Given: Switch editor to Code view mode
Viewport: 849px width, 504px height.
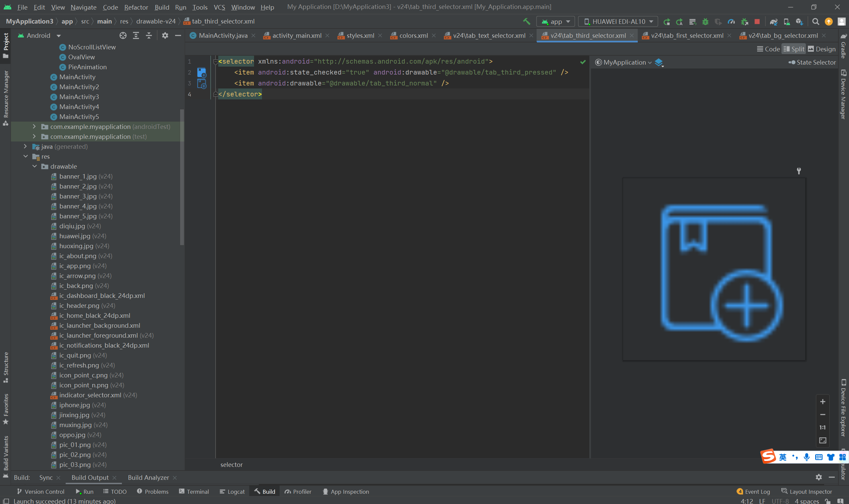Looking at the screenshot, I should point(768,49).
